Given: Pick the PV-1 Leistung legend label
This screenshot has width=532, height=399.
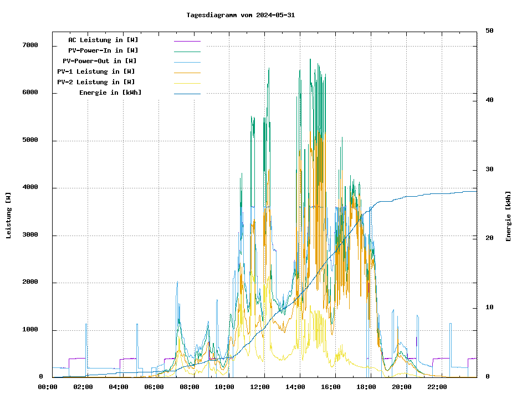Looking at the screenshot, I should click(x=96, y=71).
